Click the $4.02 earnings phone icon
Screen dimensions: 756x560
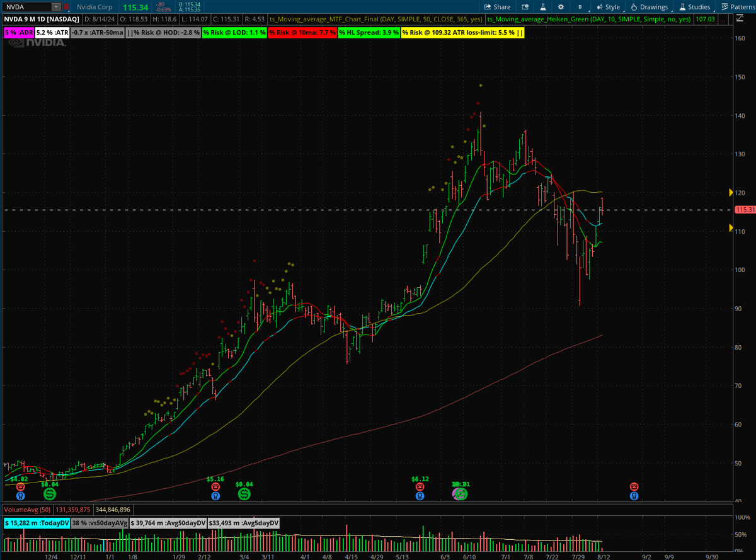[x=20, y=487]
